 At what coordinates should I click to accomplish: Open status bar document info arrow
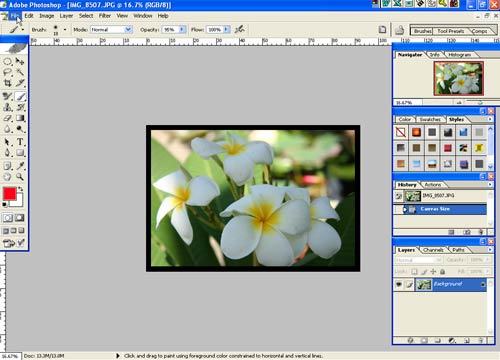117,356
